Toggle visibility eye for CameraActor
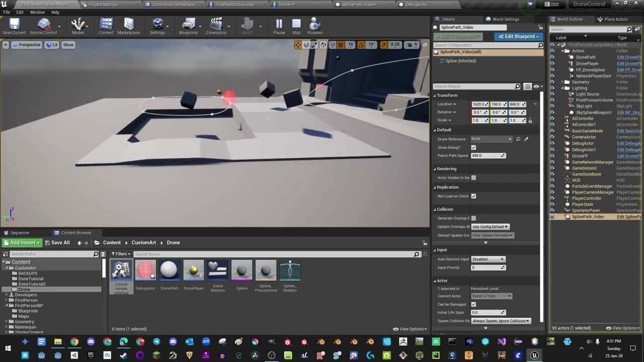644x362 pixels. tap(552, 137)
